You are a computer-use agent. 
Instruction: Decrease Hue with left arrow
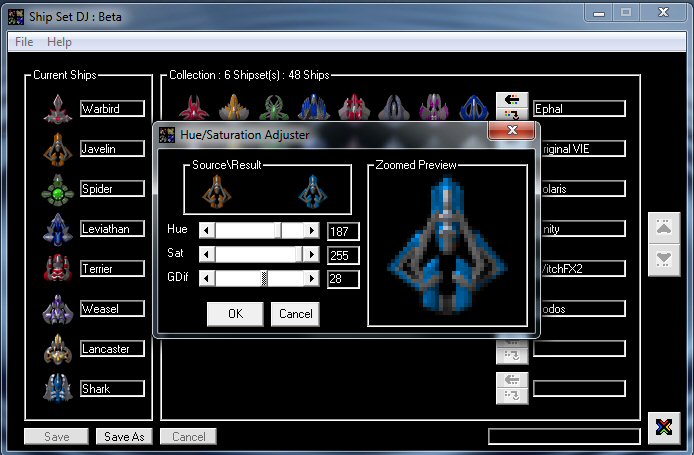207,231
